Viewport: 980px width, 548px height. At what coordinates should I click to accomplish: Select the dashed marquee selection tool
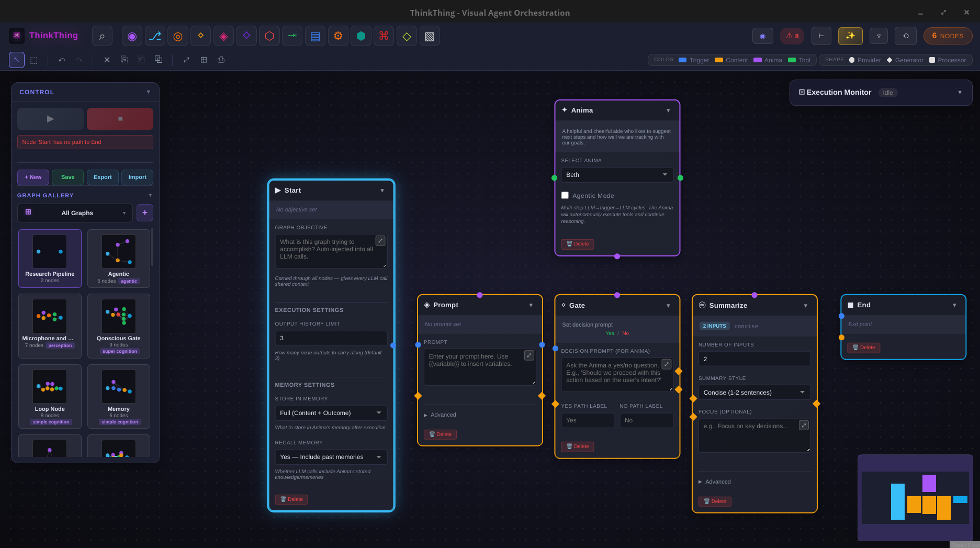[34, 60]
